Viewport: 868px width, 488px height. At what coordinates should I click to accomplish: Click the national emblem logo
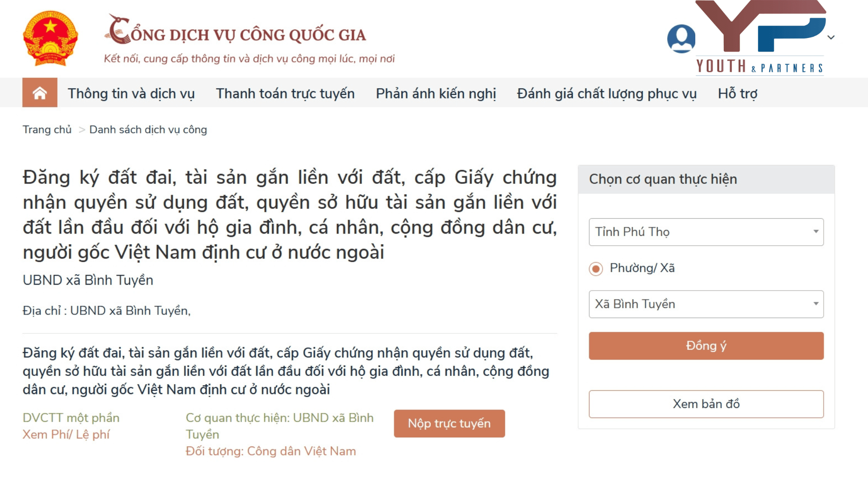[50, 39]
